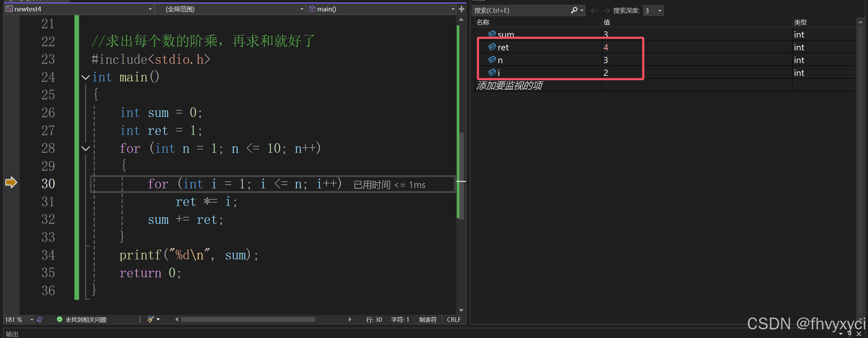The height and width of the screenshot is (338, 868).
Task: Click the magnifier icon in watch search box
Action: (574, 10)
